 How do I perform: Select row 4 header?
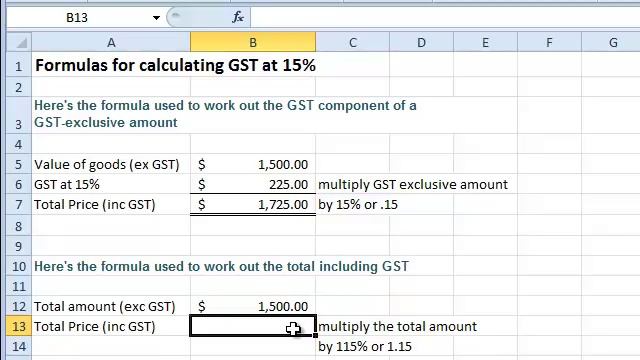pos(19,144)
